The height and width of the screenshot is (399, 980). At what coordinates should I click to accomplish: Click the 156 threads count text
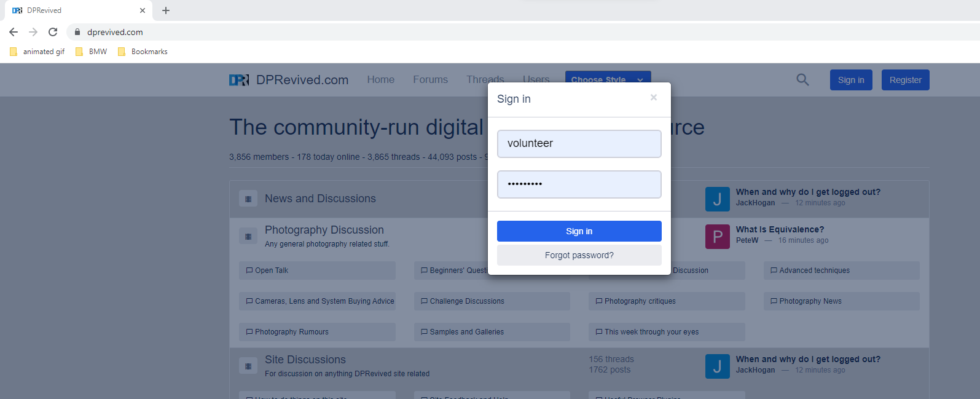611,359
